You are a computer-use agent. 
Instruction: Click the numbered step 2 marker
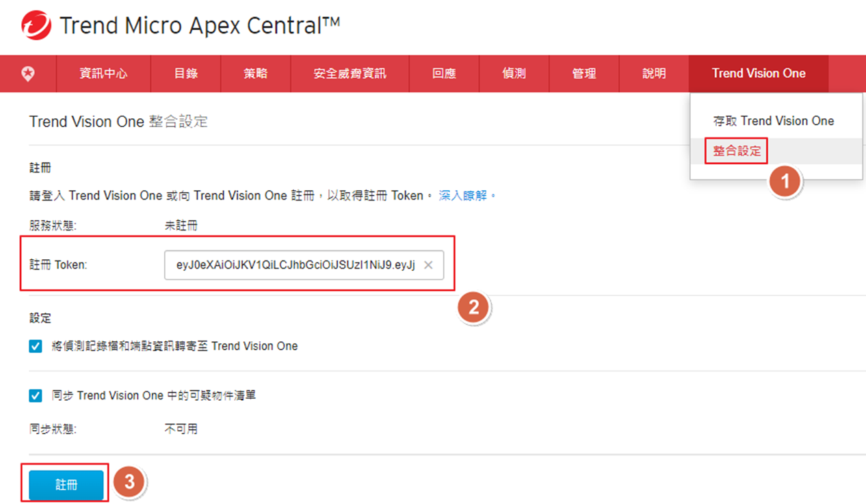coord(473,308)
